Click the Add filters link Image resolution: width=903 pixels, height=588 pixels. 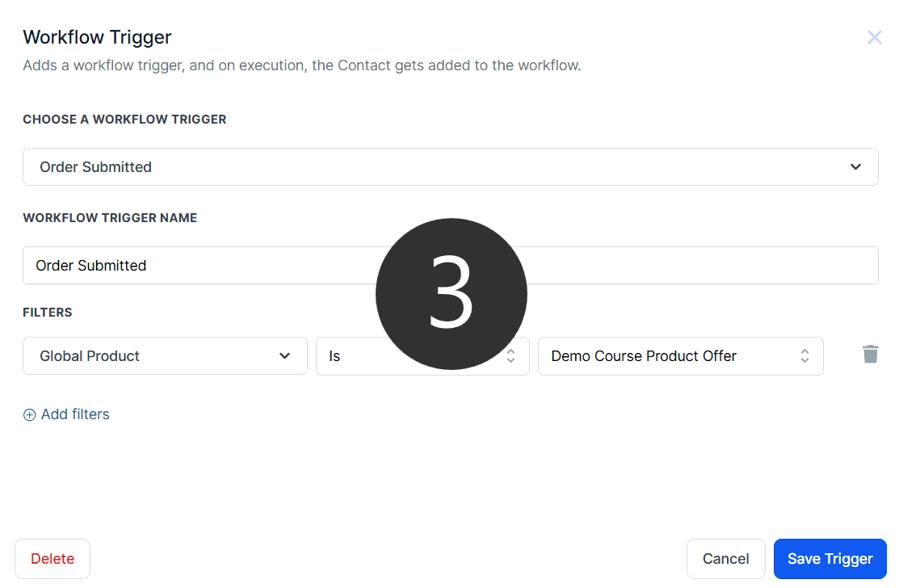[74, 414]
